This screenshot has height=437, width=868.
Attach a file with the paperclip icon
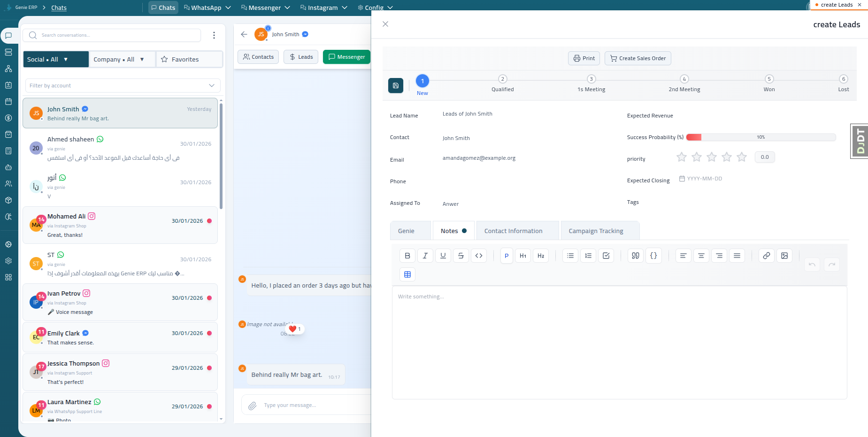252,406
